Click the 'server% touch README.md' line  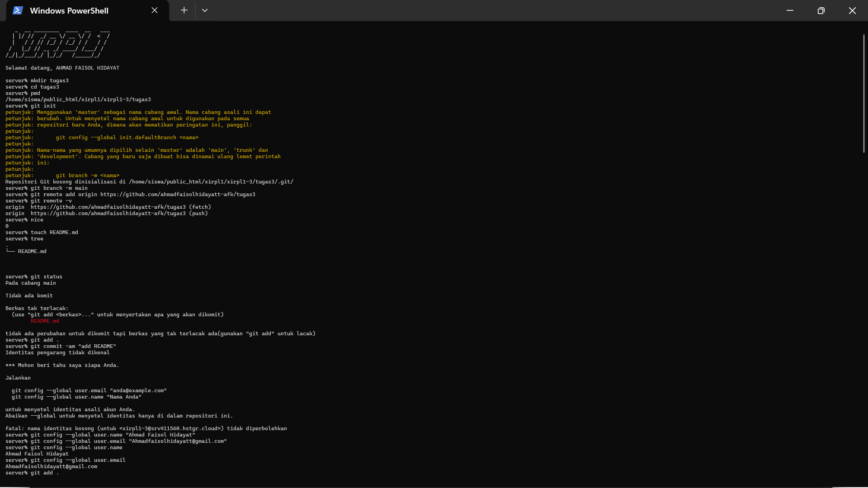(x=42, y=232)
